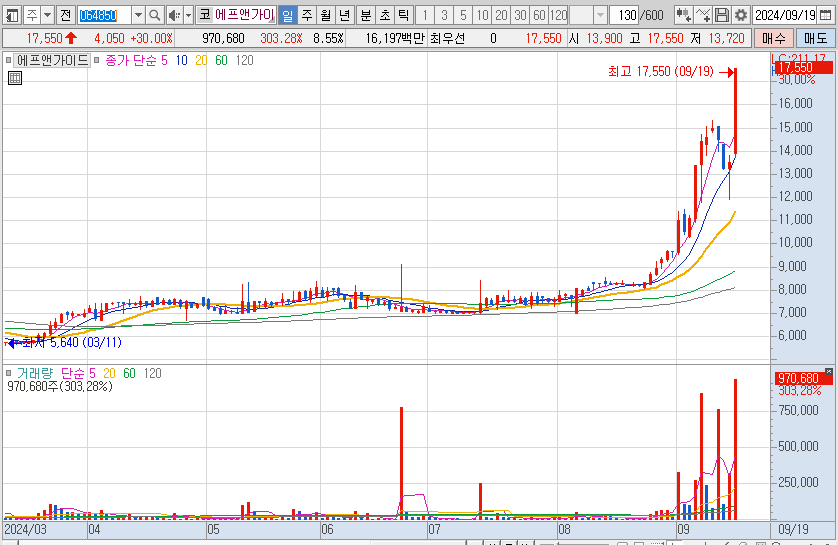Click the date field 2024/09/19
This screenshot has width=838, height=545.
coord(785,15)
